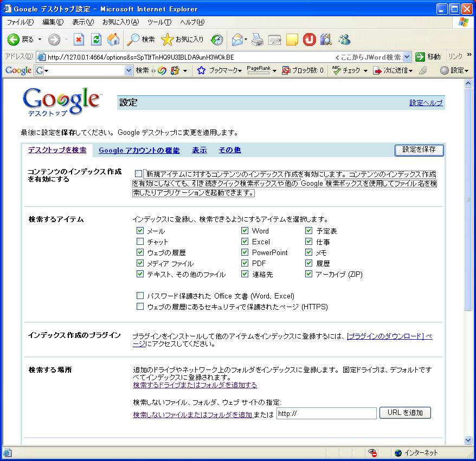Click the privacy report eye icon in status bar

[372, 453]
